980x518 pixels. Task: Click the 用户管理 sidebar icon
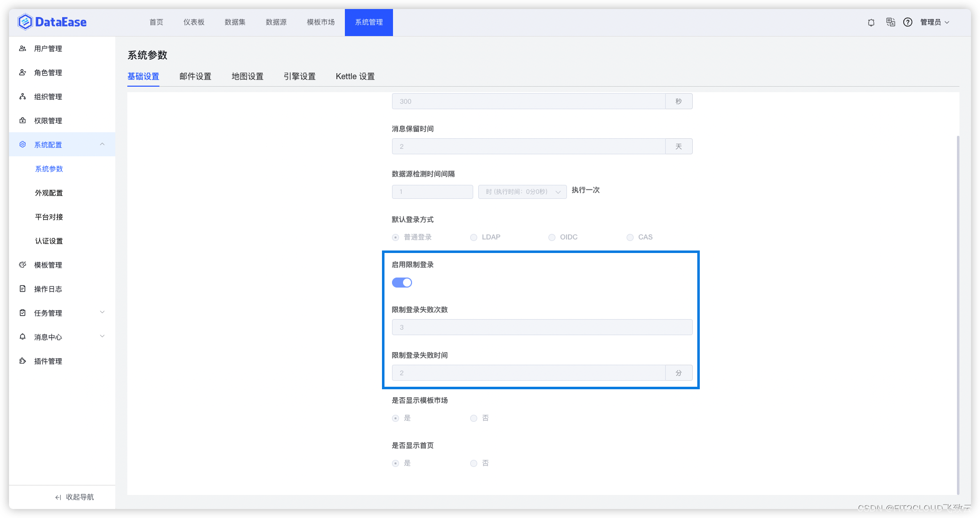(23, 49)
